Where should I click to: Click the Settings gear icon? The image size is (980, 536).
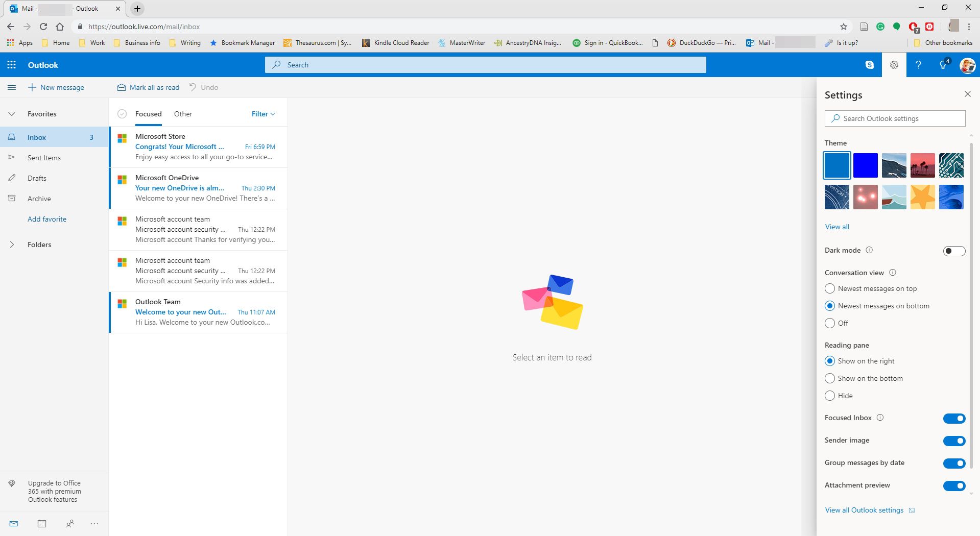click(x=894, y=65)
